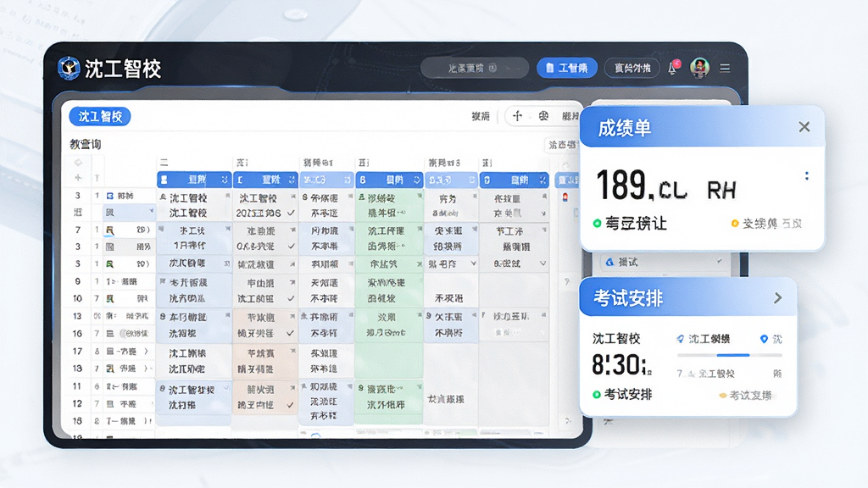Toggle the checkmark in table row 12
The width and height of the screenshot is (868, 488).
(291, 405)
